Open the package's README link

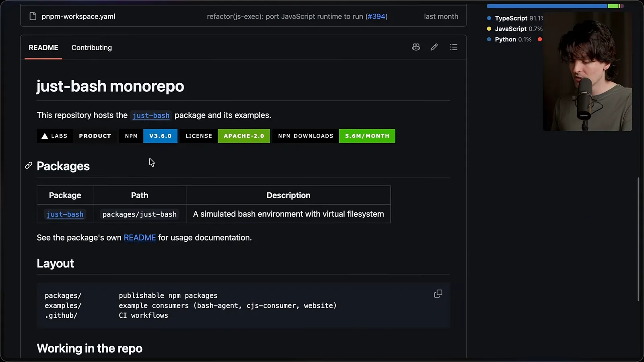coord(140,238)
